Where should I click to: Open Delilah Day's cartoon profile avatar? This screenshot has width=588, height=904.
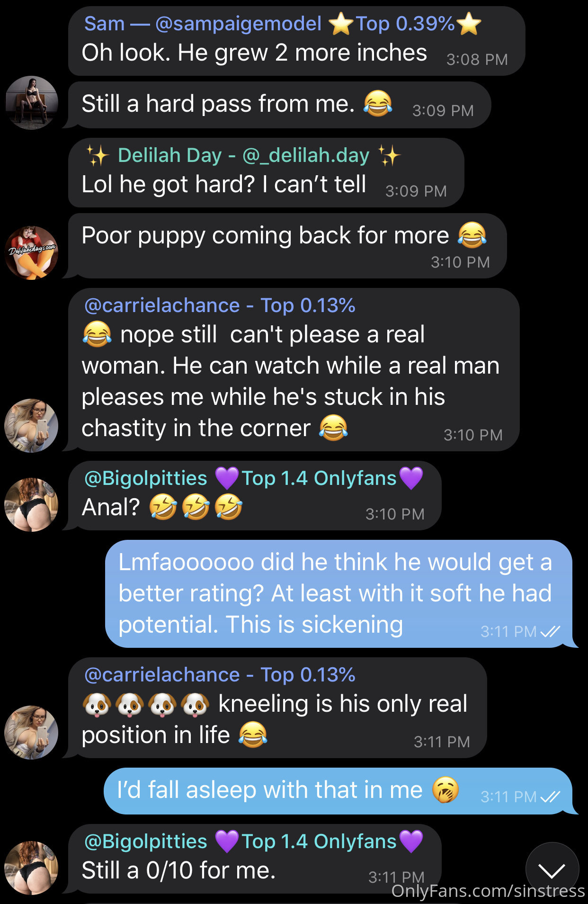(32, 252)
